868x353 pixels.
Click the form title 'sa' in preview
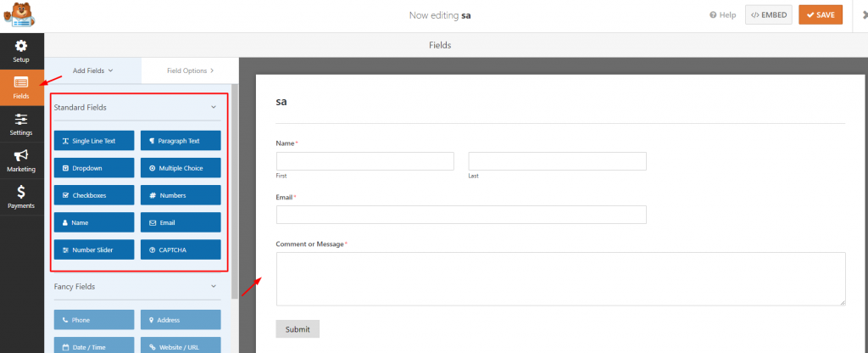(x=281, y=102)
